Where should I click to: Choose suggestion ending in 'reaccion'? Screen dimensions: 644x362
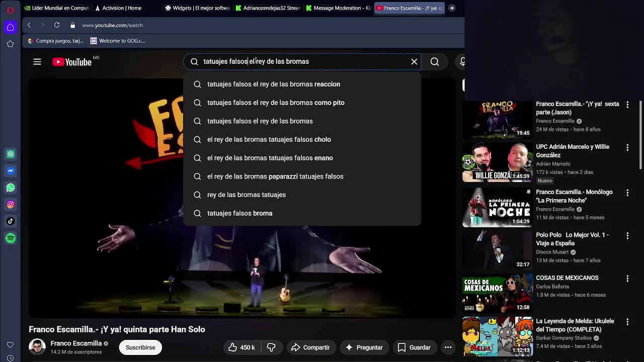(302, 84)
